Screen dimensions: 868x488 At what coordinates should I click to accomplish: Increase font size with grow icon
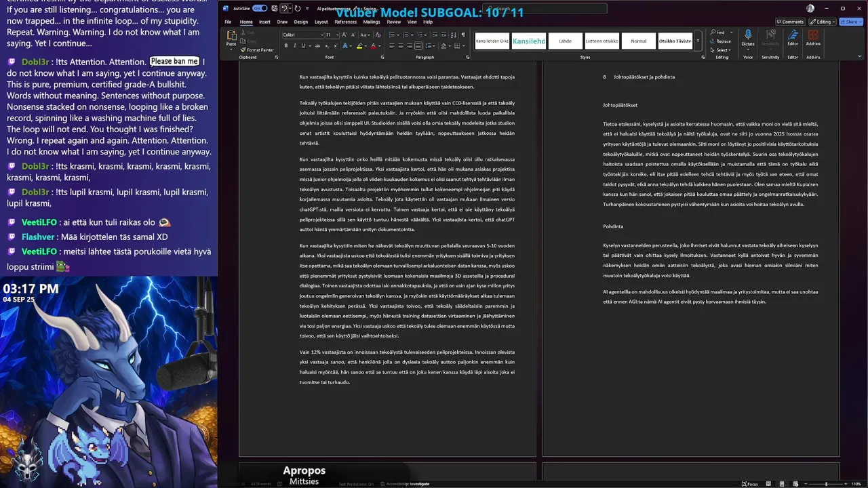pos(344,35)
